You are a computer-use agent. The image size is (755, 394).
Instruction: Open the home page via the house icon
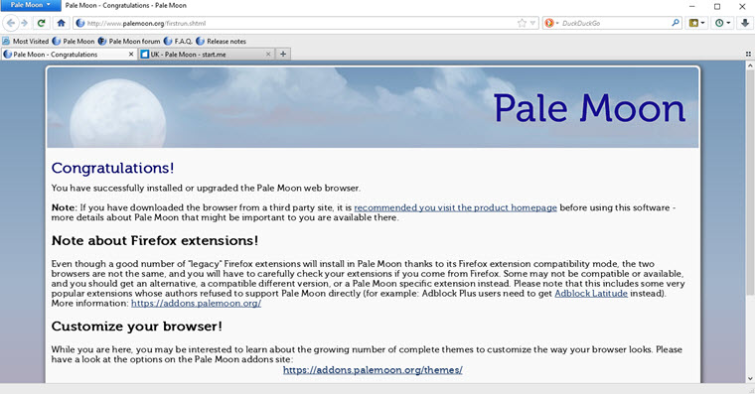61,23
